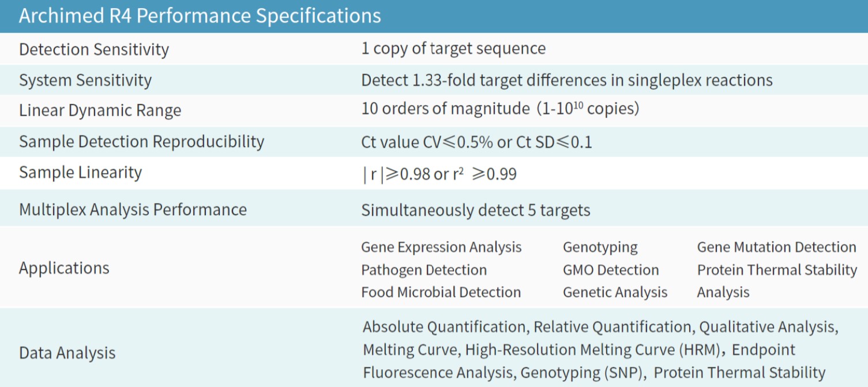
Task: Click the Data Analysis row label
Action: [67, 352]
